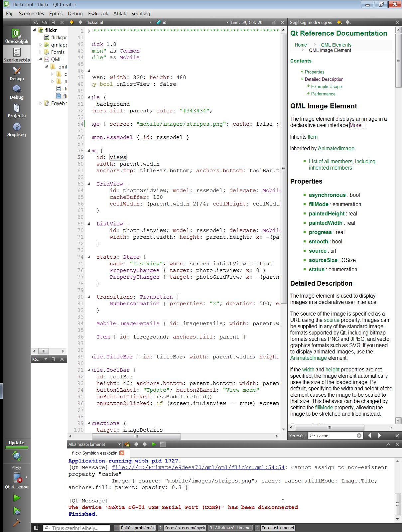The image size is (402, 532).
Task: Click the hammer build icon
Action: (x=17, y=523)
